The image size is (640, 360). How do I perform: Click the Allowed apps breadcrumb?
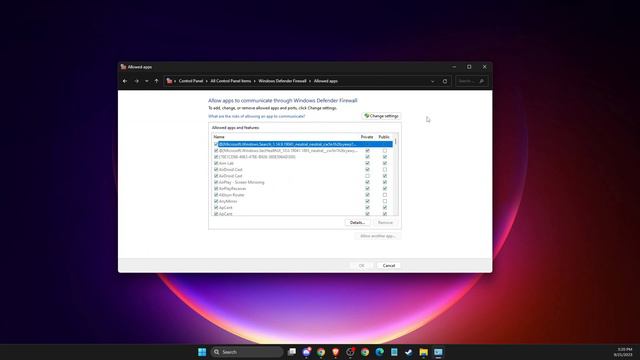click(x=326, y=81)
